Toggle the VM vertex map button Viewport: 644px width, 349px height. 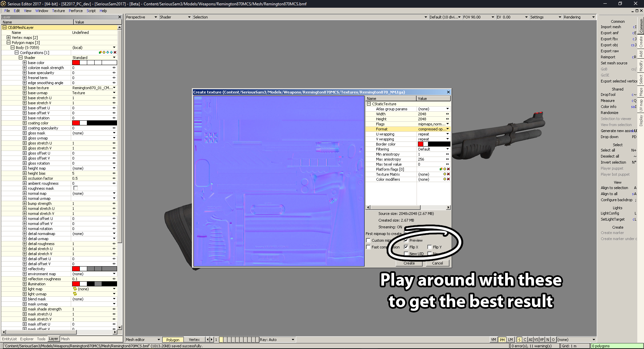pos(493,340)
